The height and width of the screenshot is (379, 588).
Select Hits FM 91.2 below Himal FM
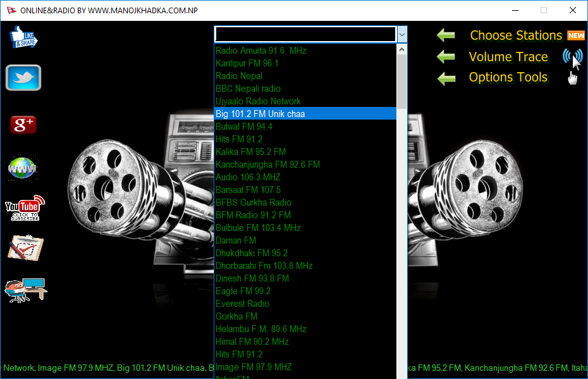click(305, 354)
